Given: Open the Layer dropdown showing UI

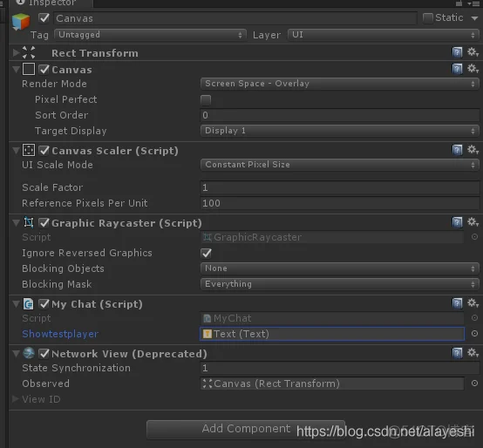Looking at the screenshot, I should click(x=384, y=35).
